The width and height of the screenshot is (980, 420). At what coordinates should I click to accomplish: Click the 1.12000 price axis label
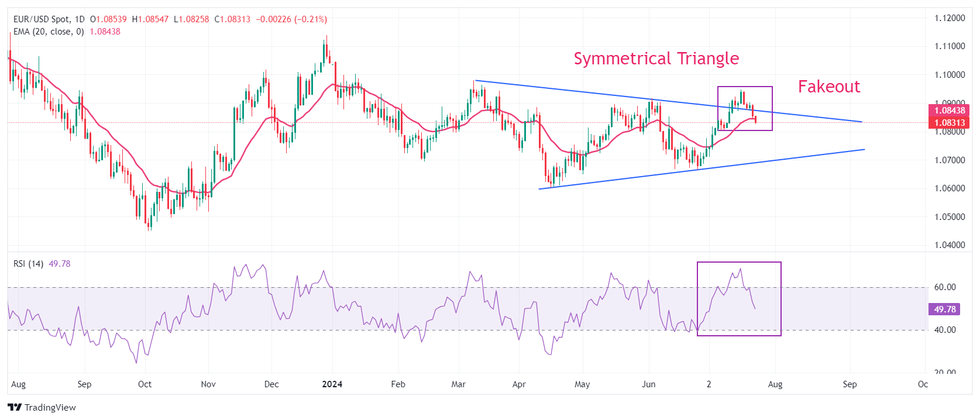tap(949, 18)
